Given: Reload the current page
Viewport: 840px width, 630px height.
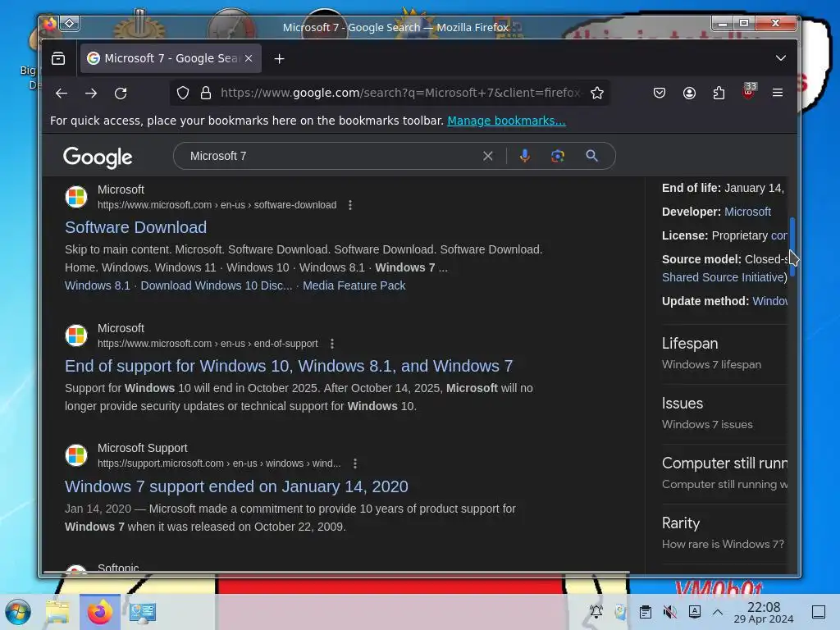Looking at the screenshot, I should 121,94.
